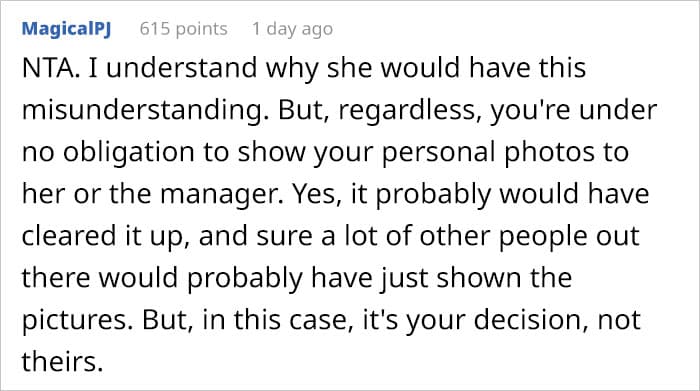Click the word obligation in the comment
This screenshot has height=391, width=700.
129,152
